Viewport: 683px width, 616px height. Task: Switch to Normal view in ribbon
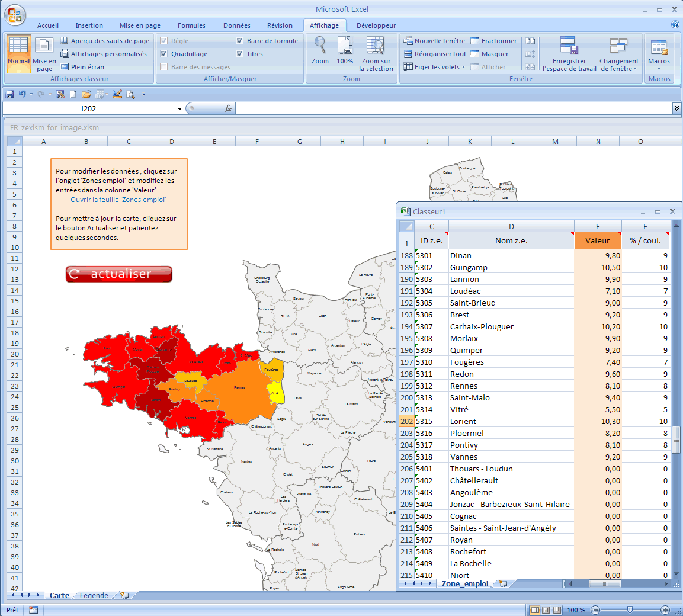coord(19,54)
